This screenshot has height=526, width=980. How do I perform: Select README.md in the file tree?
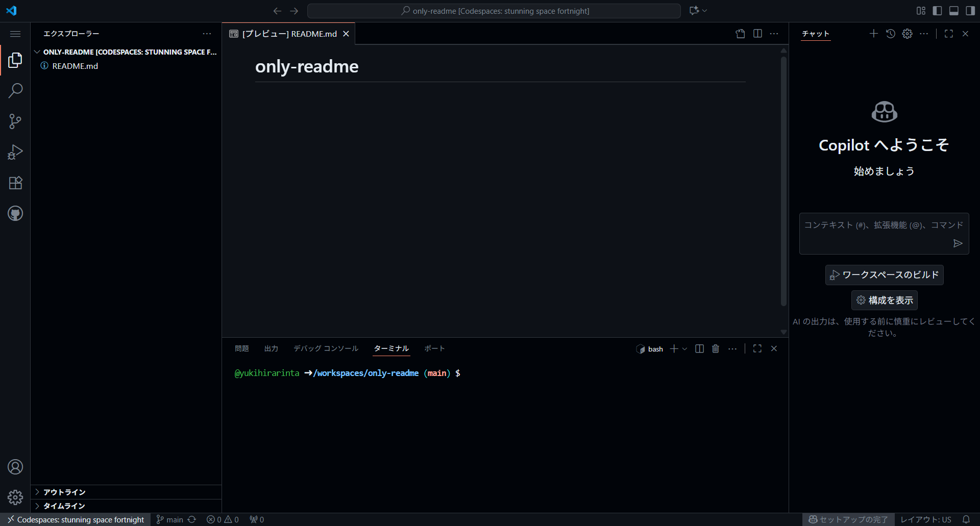[126, 66]
